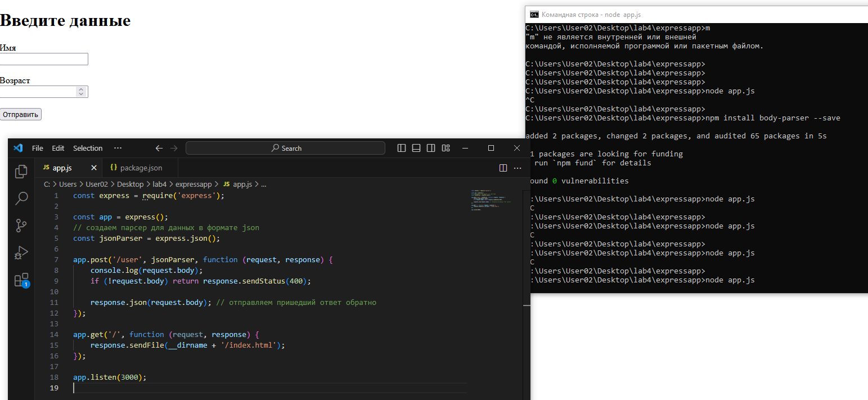The image size is (868, 400).
Task: Go back with the left arrow
Action: (x=159, y=149)
